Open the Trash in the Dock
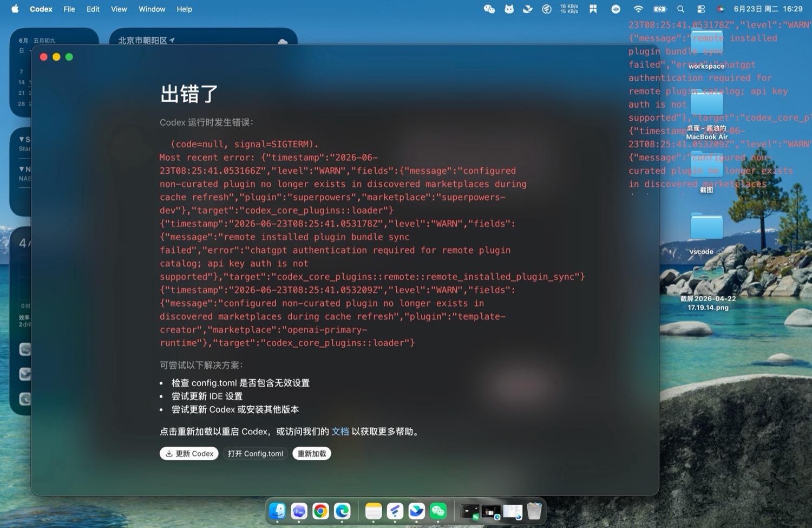The height and width of the screenshot is (528, 812). 534,511
